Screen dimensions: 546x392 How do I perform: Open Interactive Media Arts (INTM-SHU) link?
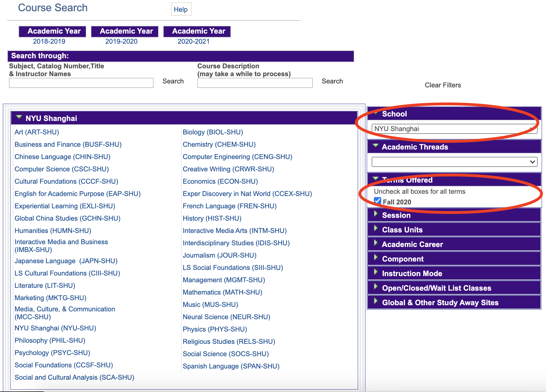click(235, 231)
